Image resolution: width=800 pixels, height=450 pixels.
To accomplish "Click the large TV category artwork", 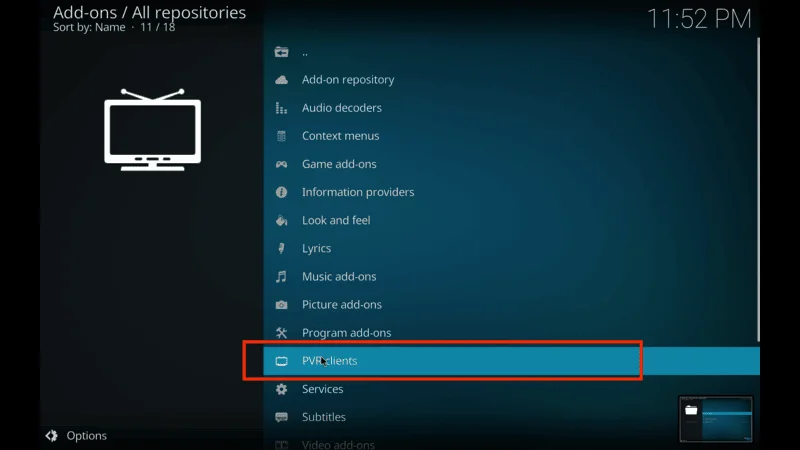I will (x=153, y=130).
